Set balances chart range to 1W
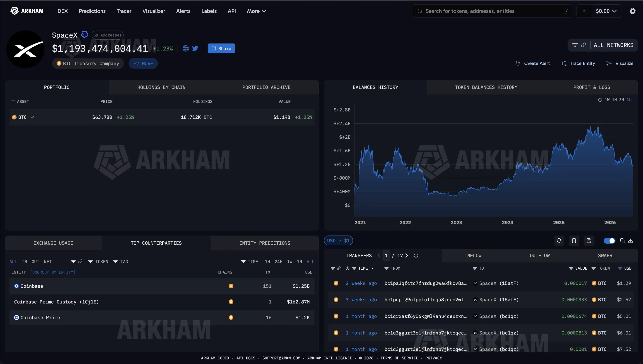Viewport: 643px width, 364px height. 607,100
